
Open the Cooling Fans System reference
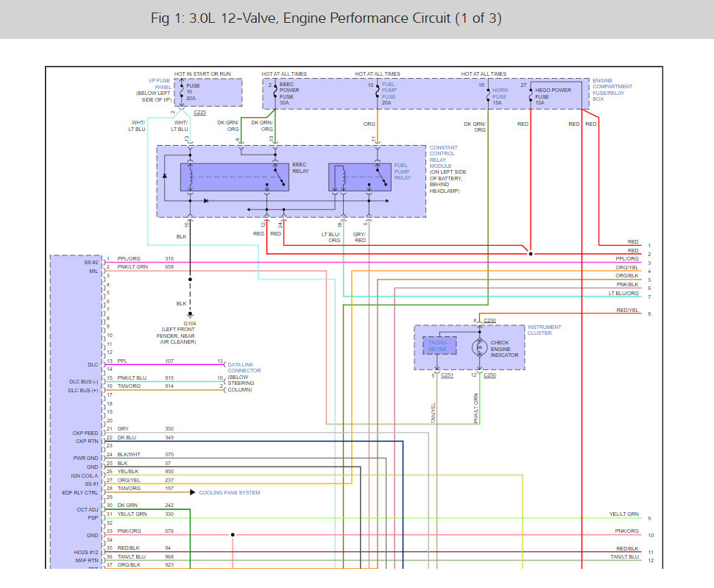(230, 492)
